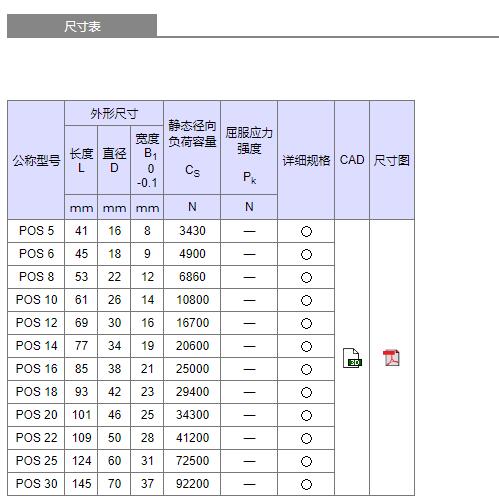The image size is (499, 504).
Task: Open the red PDF dimension drawing icon
Action: 391,358
